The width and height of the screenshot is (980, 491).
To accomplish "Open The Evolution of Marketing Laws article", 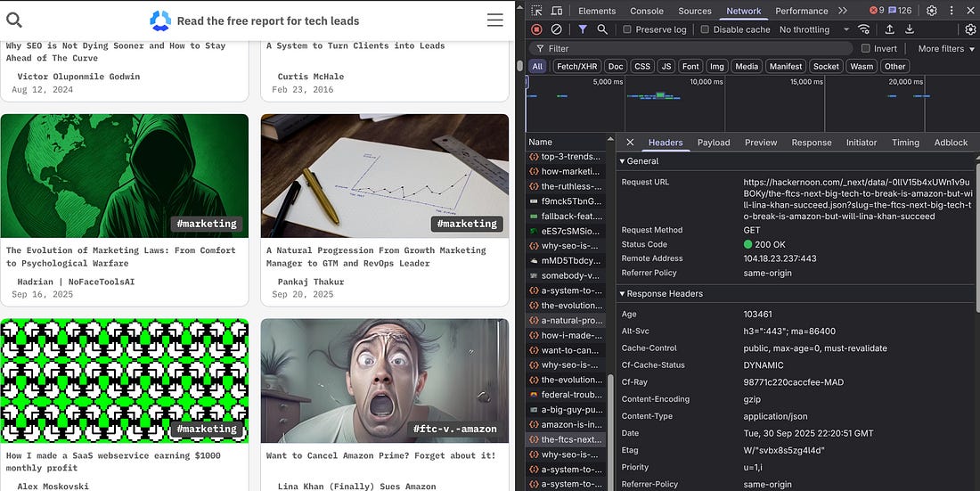I will click(121, 257).
